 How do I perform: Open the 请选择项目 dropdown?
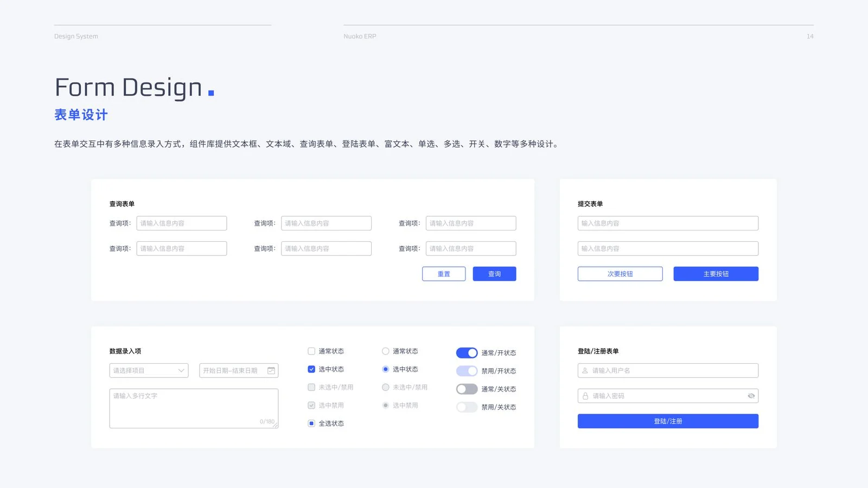(149, 371)
